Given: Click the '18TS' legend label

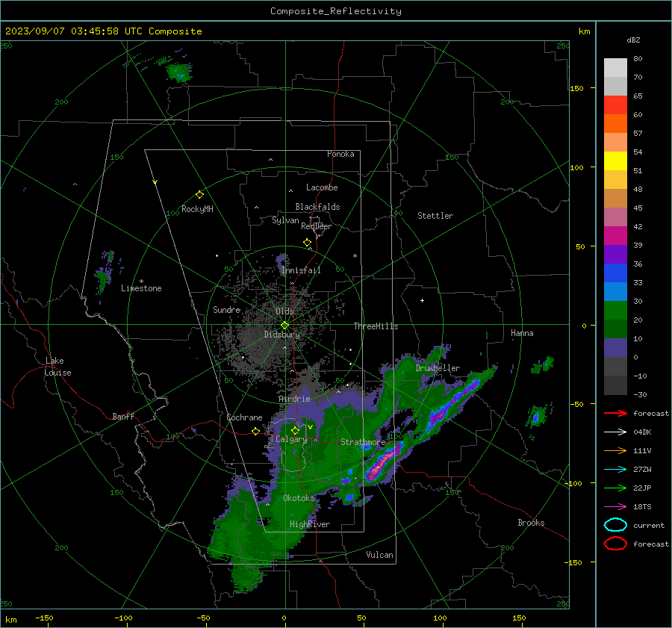Looking at the screenshot, I should tap(642, 507).
